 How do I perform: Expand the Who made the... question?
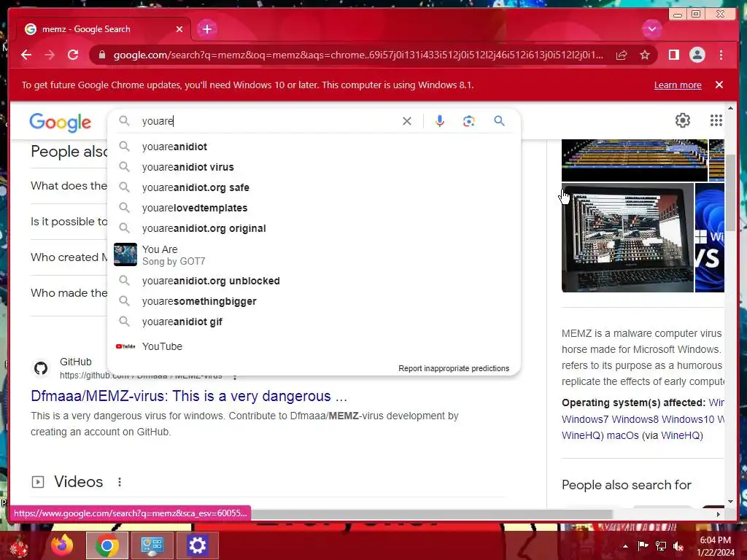point(69,293)
